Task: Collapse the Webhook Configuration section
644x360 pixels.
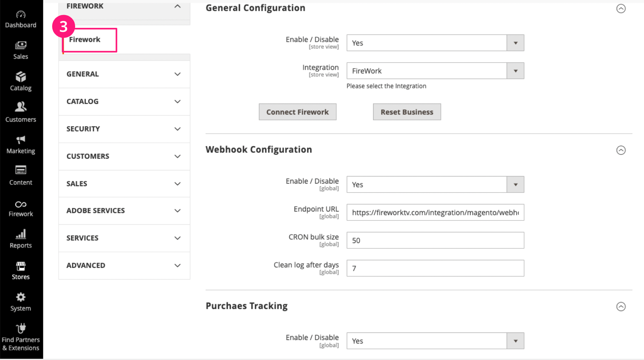Action: point(621,150)
